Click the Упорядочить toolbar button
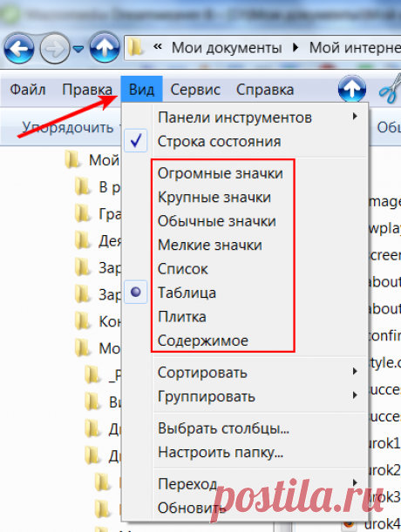Viewport: 401px width, 532px height. (x=68, y=128)
